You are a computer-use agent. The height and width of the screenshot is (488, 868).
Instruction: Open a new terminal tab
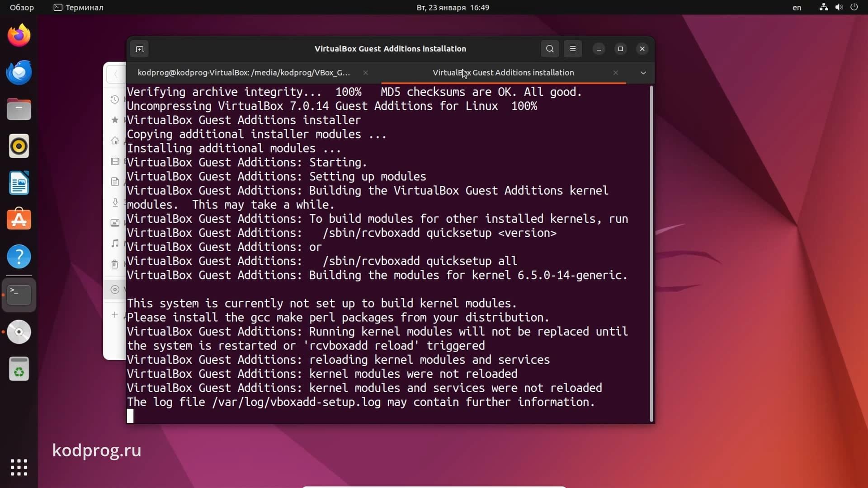(x=140, y=49)
